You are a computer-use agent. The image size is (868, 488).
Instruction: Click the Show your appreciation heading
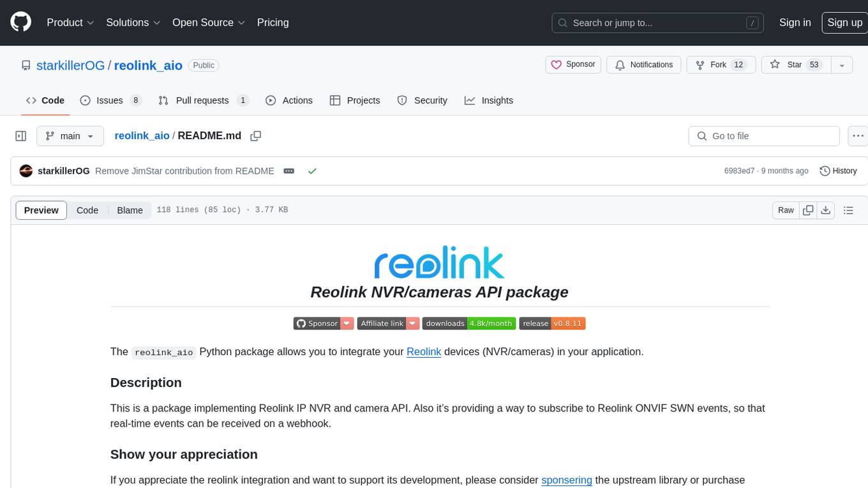coord(184,454)
